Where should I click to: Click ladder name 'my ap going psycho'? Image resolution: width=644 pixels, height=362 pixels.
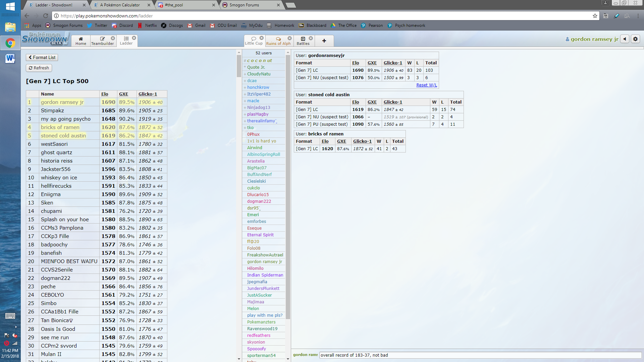tap(66, 119)
